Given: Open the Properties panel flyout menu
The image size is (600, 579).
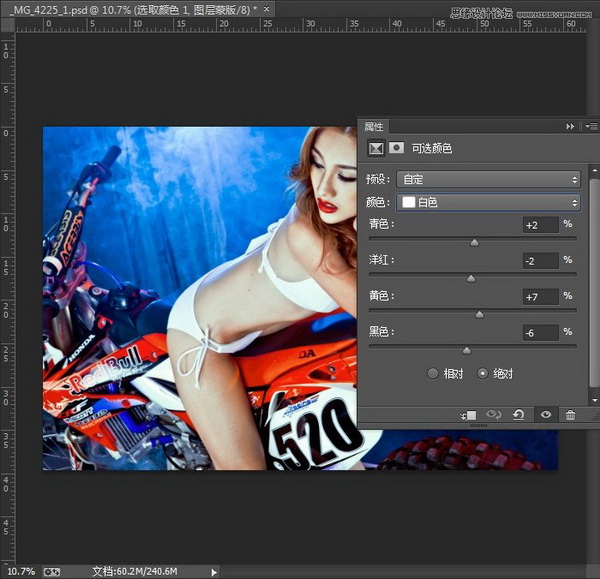Looking at the screenshot, I should (x=591, y=127).
